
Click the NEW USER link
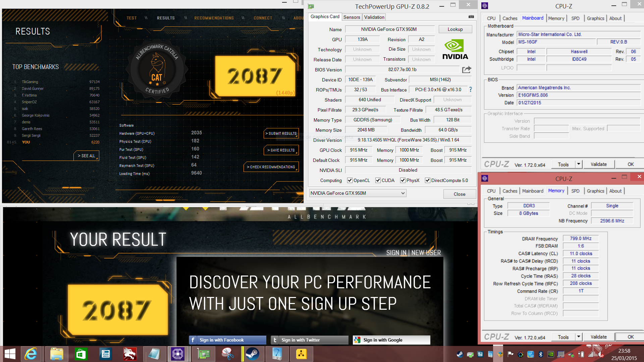pyautogui.click(x=426, y=253)
